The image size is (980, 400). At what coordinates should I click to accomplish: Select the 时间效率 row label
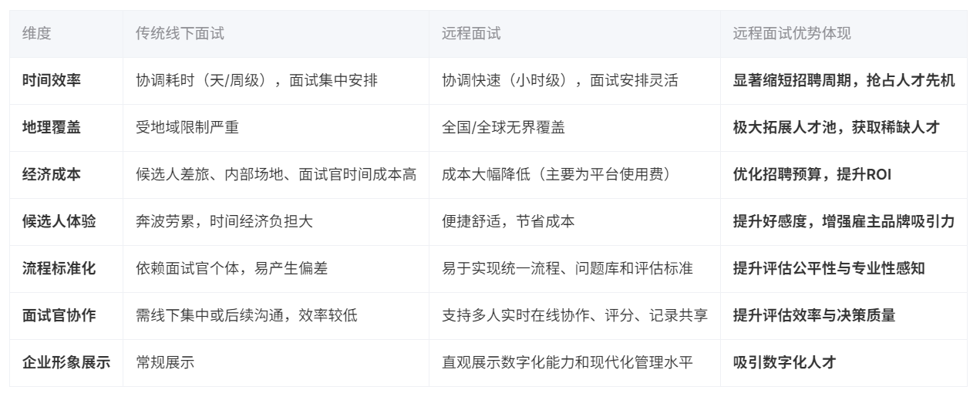coord(51,81)
